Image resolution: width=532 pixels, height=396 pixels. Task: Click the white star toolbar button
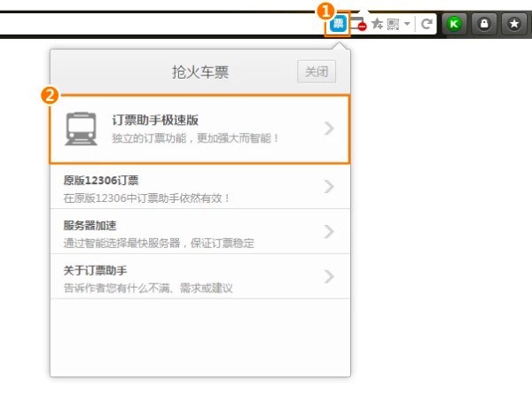point(514,24)
